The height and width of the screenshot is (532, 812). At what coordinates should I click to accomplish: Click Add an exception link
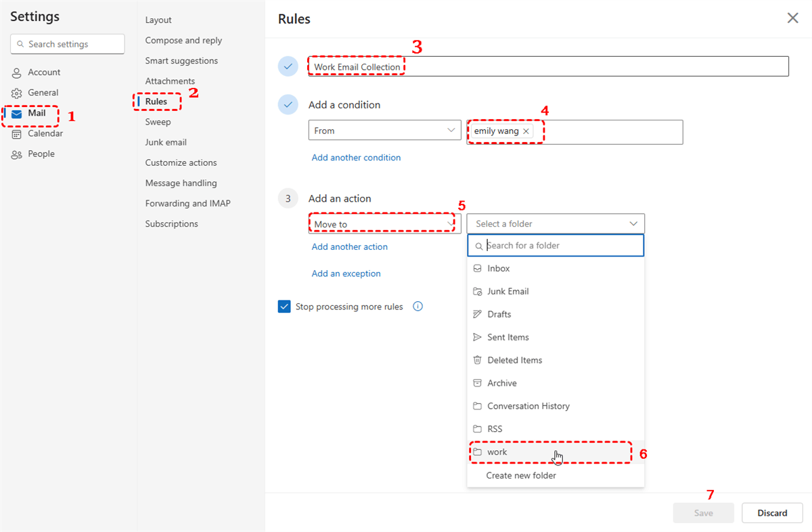pos(346,273)
